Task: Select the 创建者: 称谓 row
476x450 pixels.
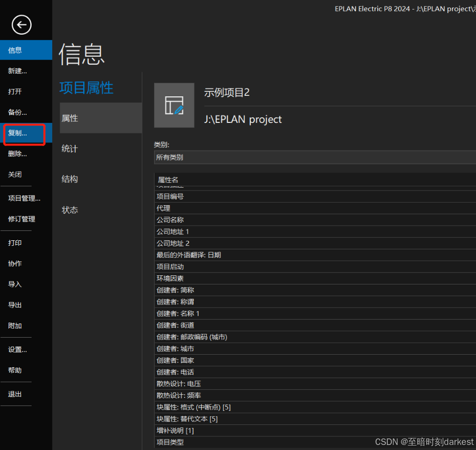Action: click(x=315, y=302)
